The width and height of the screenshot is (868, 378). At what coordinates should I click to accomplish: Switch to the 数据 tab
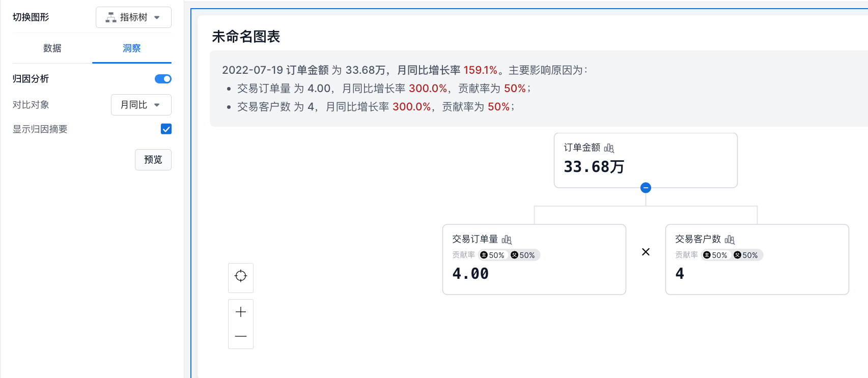point(52,48)
